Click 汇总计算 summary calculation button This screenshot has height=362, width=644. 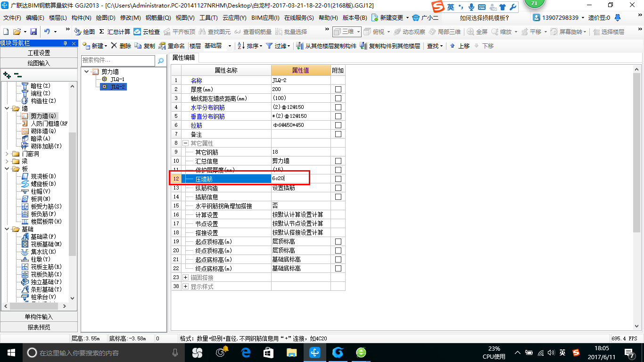115,32
